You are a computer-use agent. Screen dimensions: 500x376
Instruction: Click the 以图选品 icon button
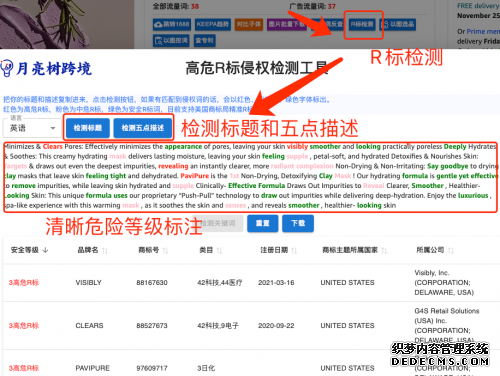398,24
